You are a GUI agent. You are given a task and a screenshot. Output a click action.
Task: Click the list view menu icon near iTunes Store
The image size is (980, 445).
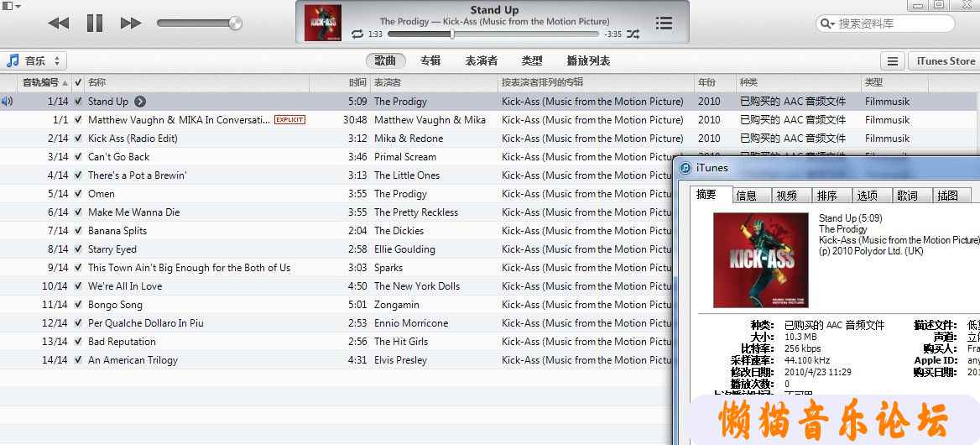click(x=893, y=61)
